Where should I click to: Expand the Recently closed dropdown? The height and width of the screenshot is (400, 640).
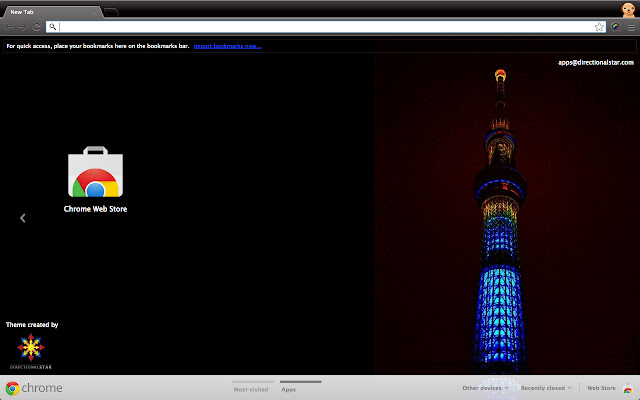point(547,388)
